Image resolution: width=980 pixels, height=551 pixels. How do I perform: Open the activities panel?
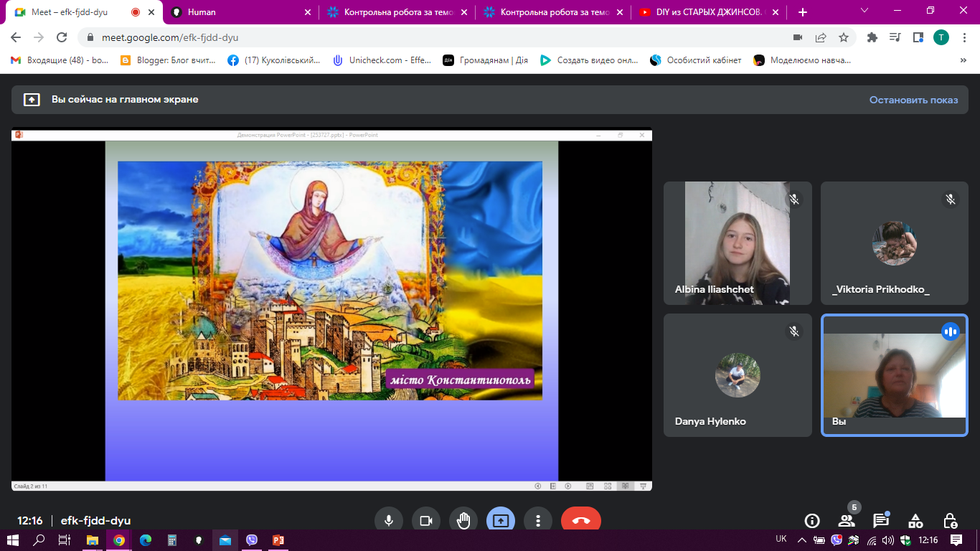(915, 521)
